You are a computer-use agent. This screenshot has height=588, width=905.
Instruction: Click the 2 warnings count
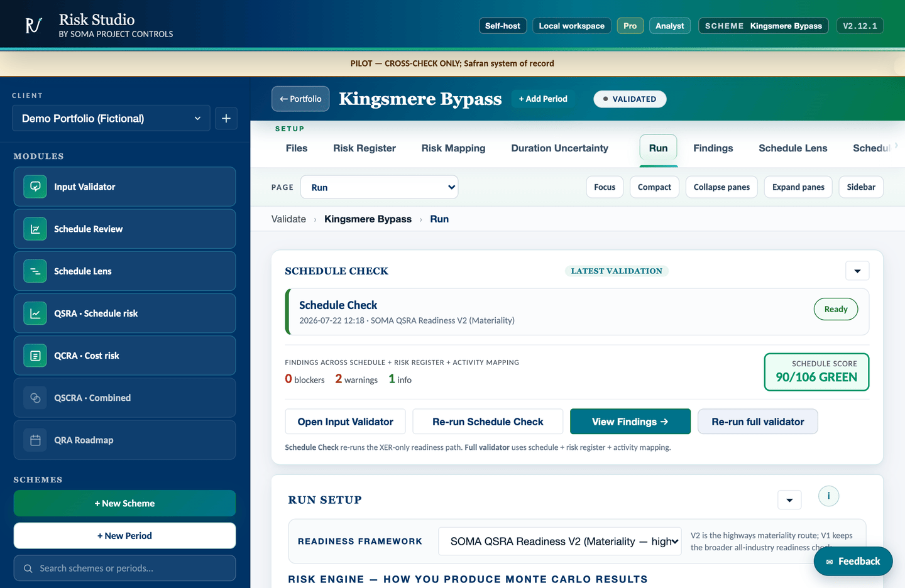(x=356, y=379)
